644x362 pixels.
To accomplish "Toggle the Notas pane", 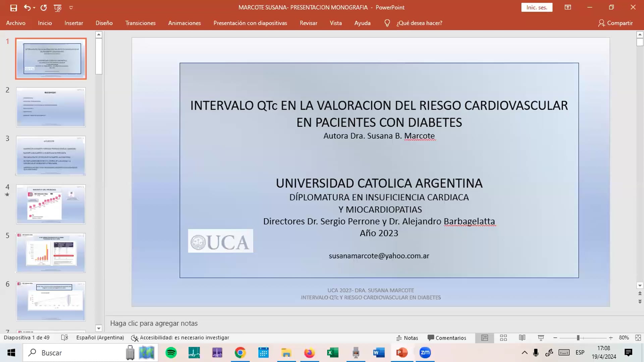I will click(407, 338).
